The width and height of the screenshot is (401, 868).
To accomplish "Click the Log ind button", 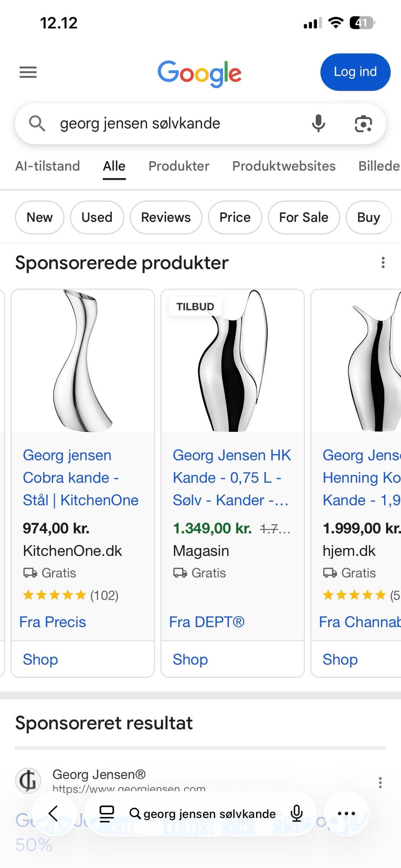I will point(355,72).
